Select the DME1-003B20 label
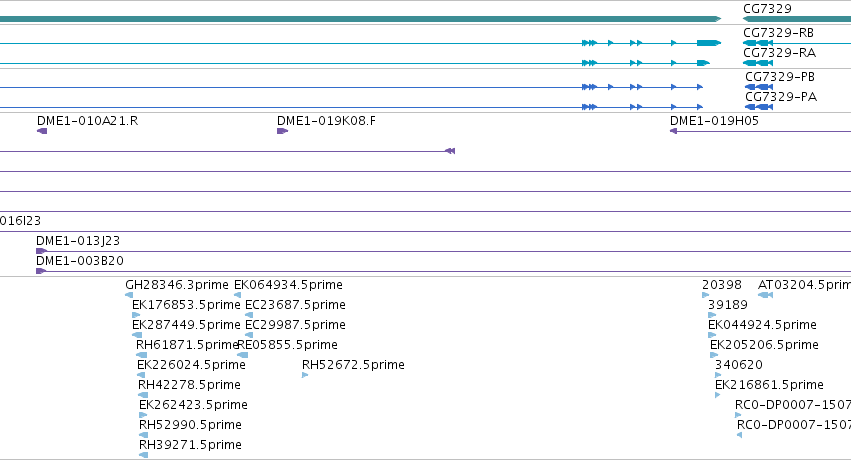Viewport: 851px width, 460px height. 80,260
